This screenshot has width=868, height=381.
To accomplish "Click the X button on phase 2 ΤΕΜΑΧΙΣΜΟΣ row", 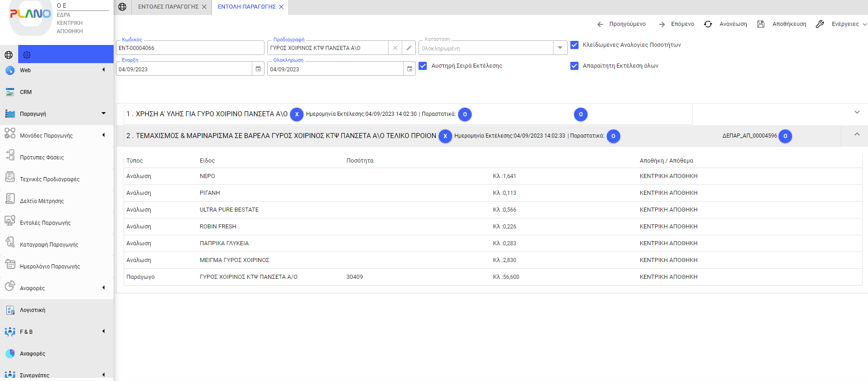I will 445,136.
